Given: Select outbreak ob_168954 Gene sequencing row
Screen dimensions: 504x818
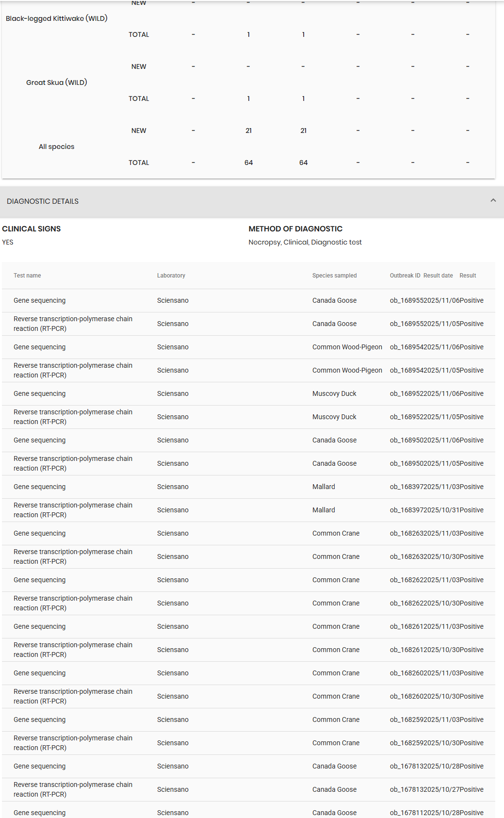Looking at the screenshot, I should click(x=248, y=347).
